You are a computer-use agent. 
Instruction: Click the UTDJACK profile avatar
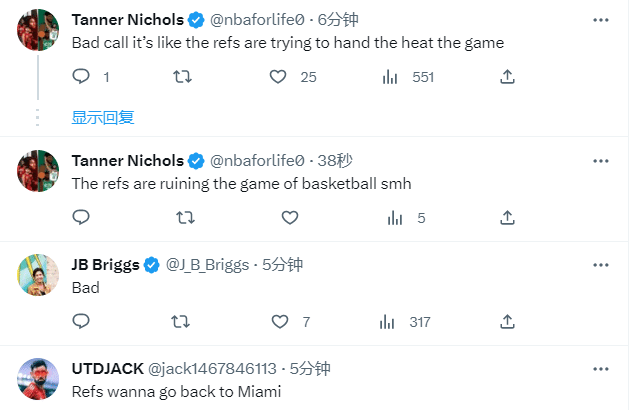click(x=38, y=380)
